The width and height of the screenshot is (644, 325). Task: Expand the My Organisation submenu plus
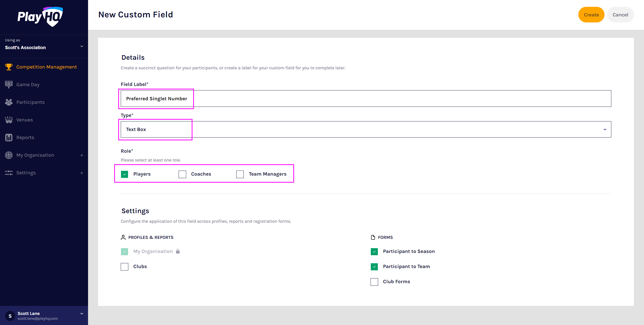pyautogui.click(x=82, y=155)
